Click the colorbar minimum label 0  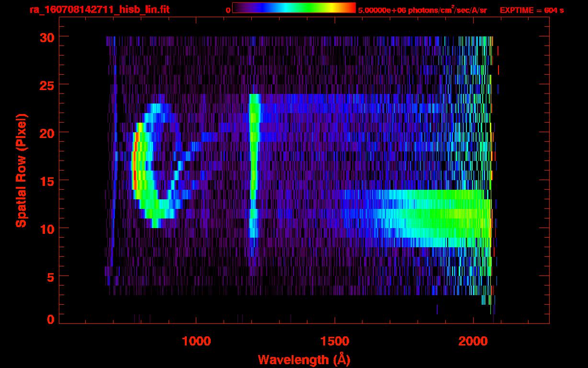pos(228,10)
